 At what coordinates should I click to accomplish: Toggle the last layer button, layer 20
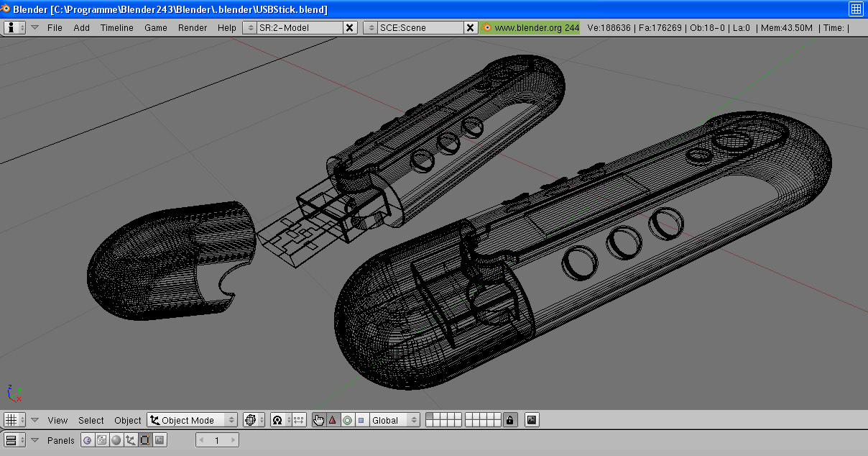tap(498, 424)
